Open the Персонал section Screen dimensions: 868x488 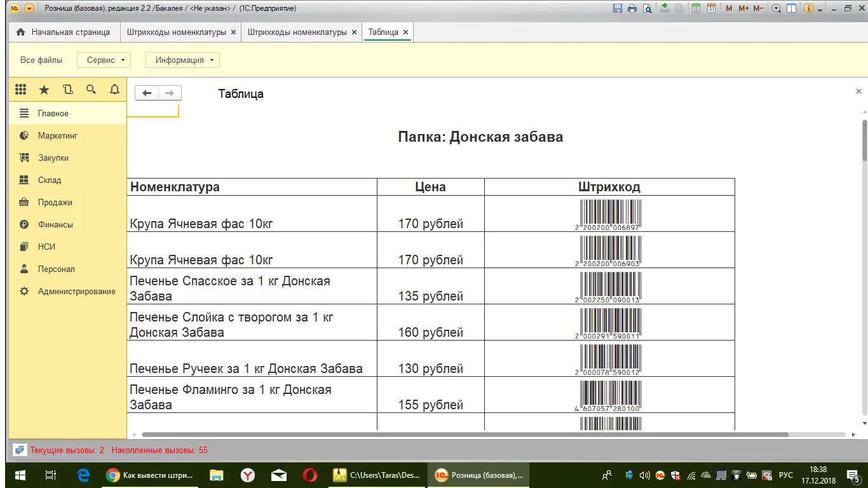(68, 269)
